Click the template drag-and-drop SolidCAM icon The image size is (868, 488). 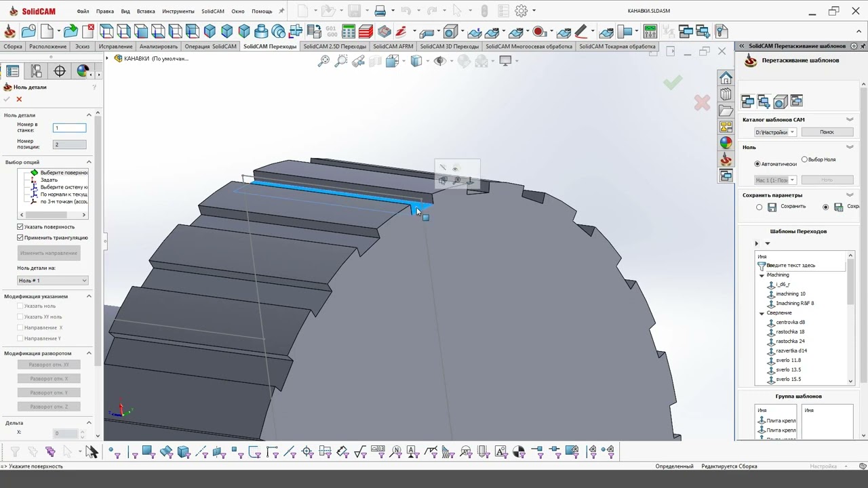[x=750, y=60]
